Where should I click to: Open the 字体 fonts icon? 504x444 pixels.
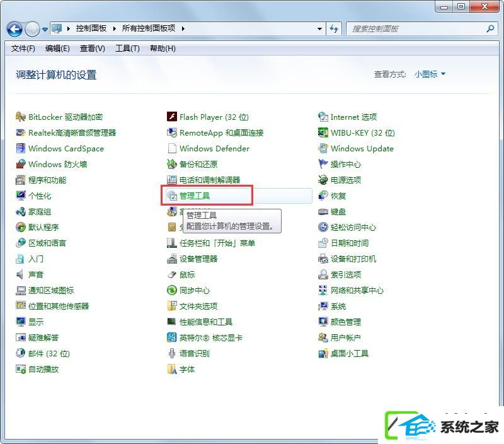(x=172, y=370)
